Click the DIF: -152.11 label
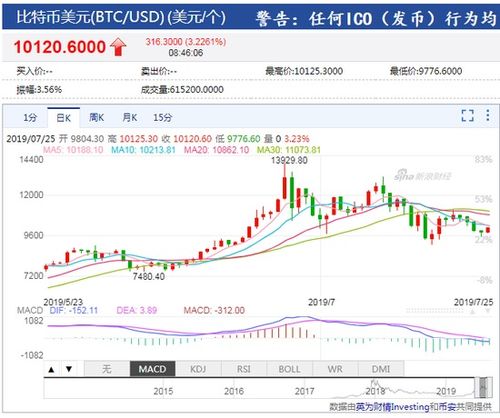 point(74,310)
